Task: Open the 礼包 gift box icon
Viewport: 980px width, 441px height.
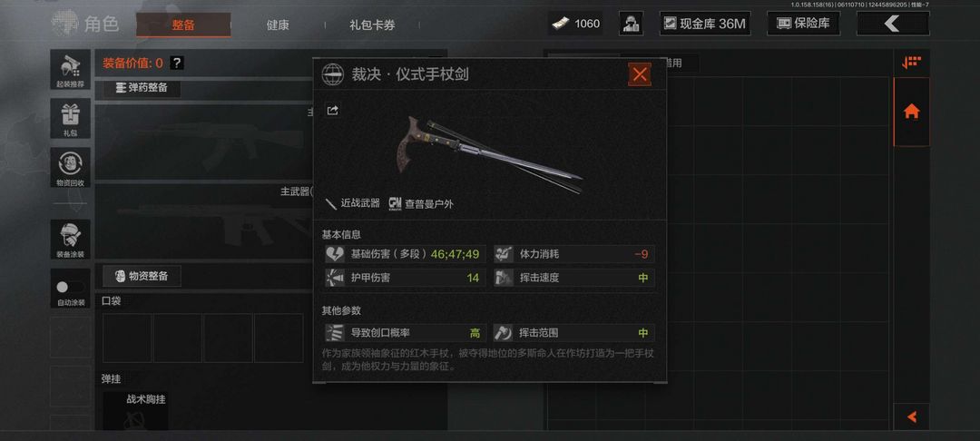Action: (70, 118)
